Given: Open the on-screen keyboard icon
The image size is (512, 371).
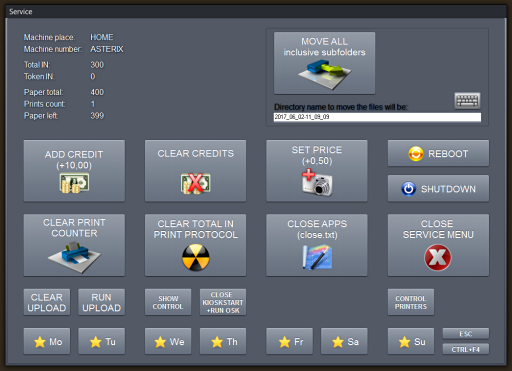Looking at the screenshot, I should tap(467, 101).
